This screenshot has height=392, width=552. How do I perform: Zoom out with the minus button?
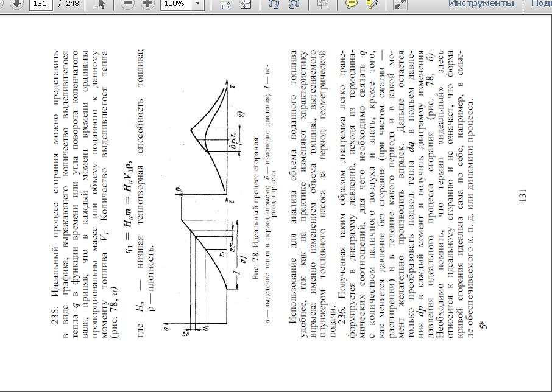(127, 4)
